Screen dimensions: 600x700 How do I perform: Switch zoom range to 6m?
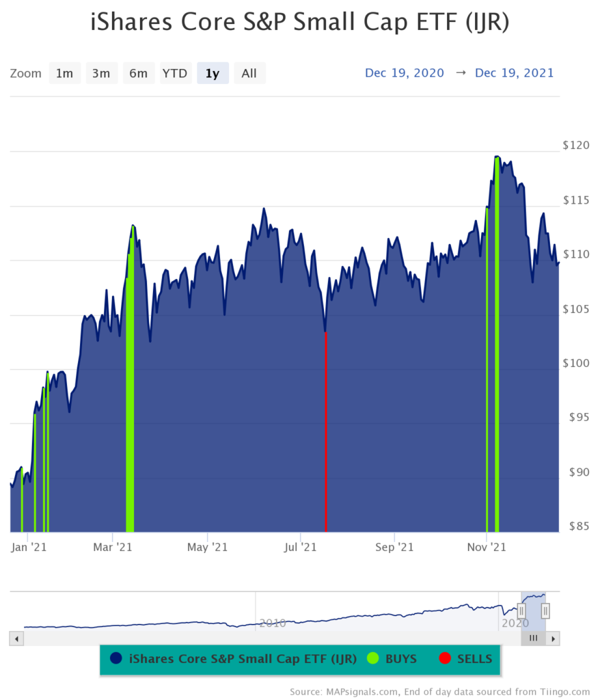pos(138,73)
